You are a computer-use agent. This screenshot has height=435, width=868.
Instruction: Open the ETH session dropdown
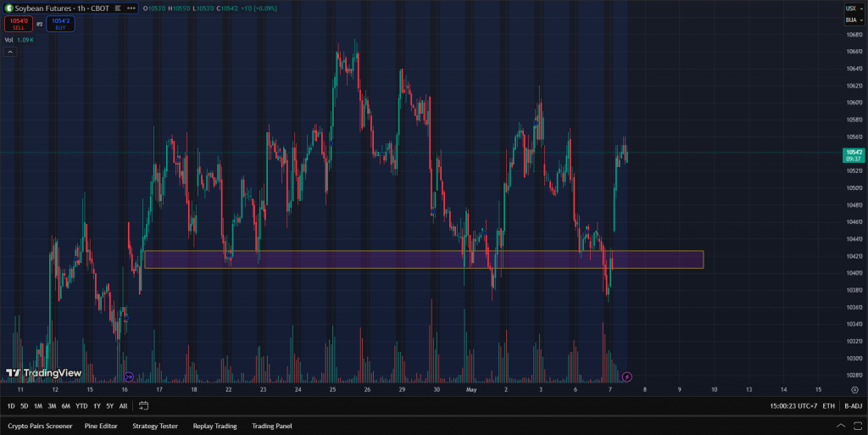828,406
